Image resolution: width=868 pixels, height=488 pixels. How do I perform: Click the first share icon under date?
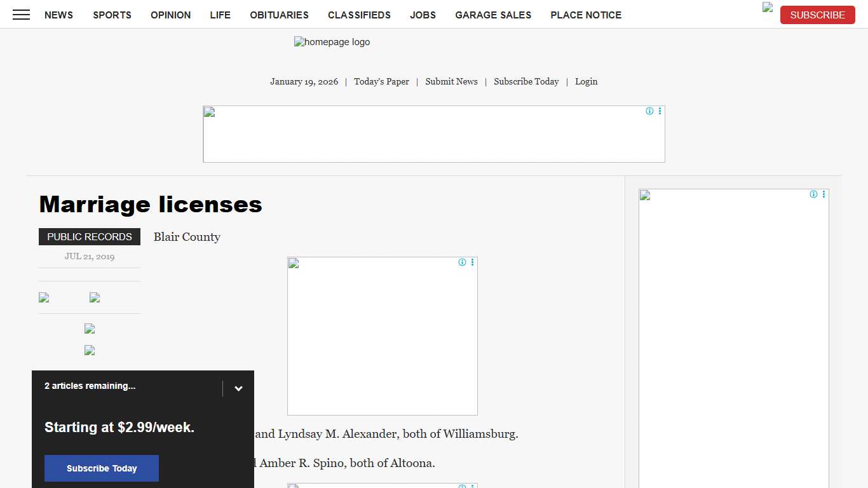coord(44,297)
